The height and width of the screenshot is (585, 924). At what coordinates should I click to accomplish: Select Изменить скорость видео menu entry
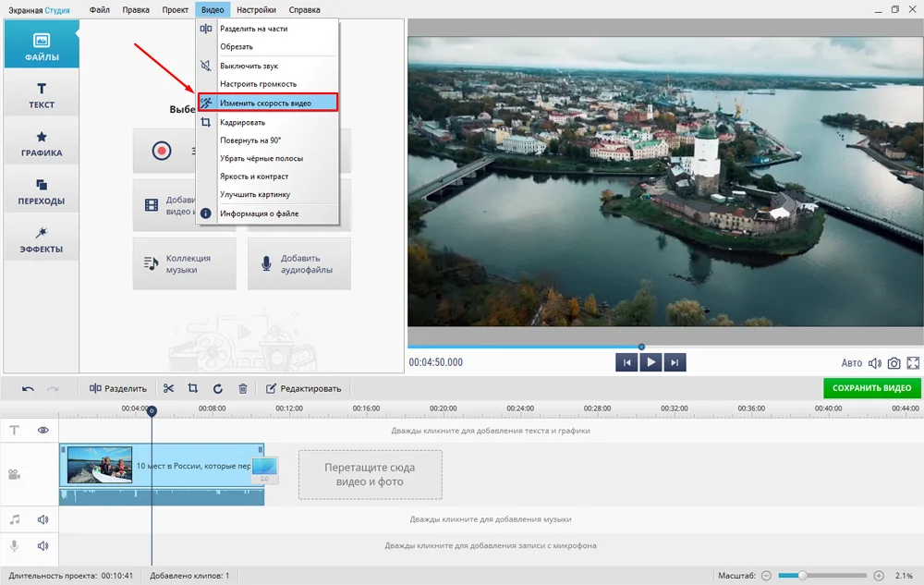pyautogui.click(x=268, y=103)
